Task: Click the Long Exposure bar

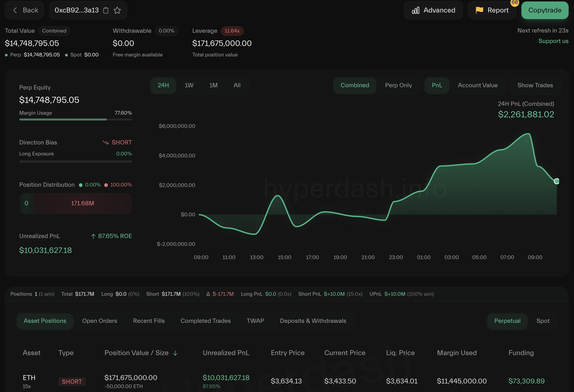Action: coord(76,162)
